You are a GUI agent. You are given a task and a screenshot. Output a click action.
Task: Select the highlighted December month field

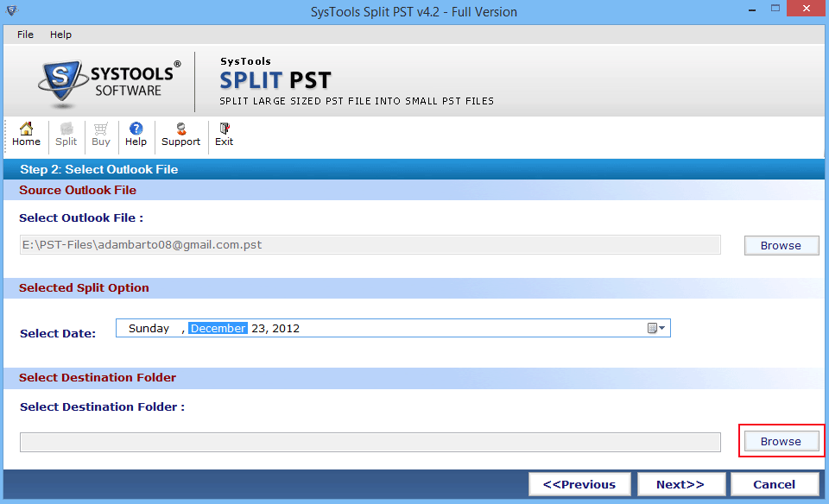(x=218, y=328)
